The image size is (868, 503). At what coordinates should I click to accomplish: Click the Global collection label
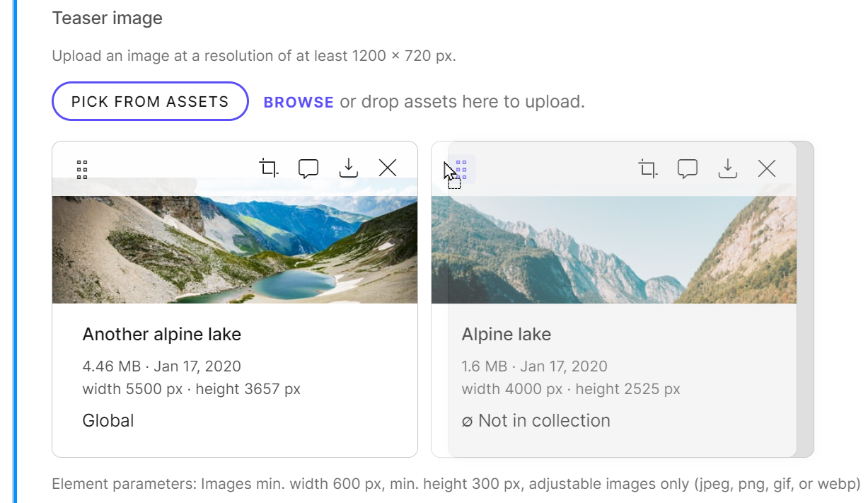coord(108,420)
